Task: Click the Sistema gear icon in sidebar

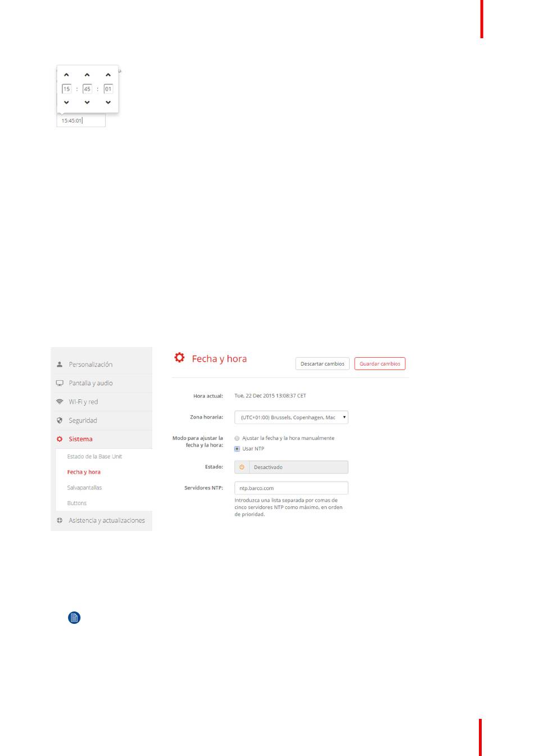Action: coord(60,439)
